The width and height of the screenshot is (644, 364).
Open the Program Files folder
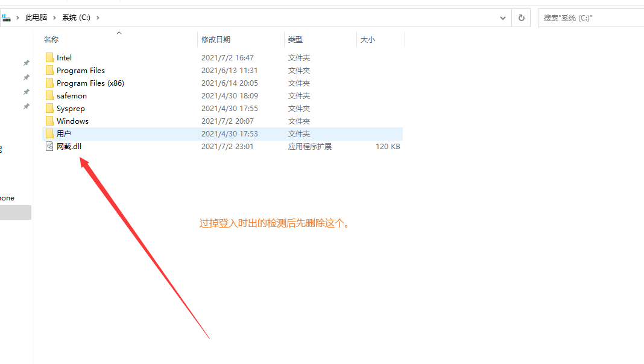pos(80,70)
